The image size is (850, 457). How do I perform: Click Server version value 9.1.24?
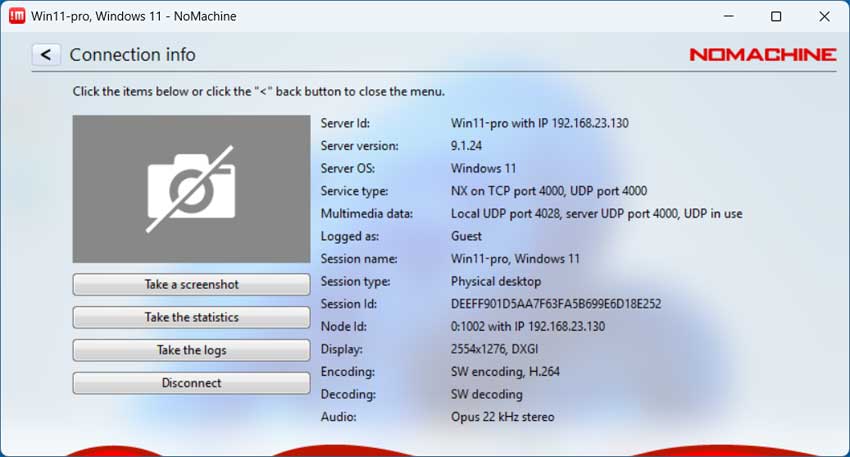pos(466,146)
